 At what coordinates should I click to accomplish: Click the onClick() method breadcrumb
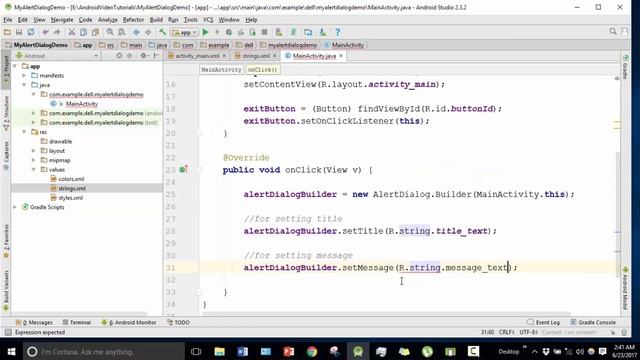[x=262, y=70]
